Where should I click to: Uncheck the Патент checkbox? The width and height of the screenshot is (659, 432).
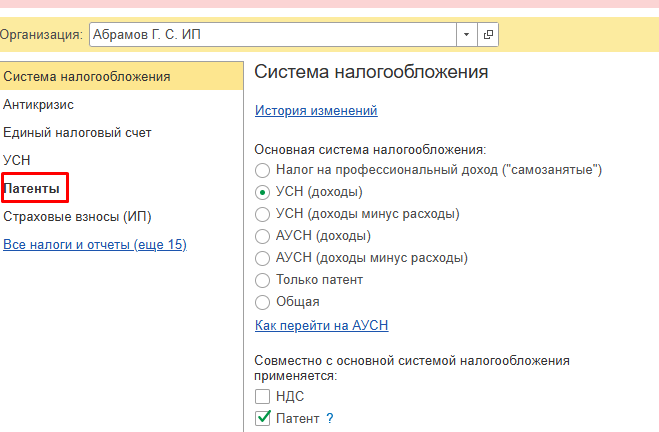point(262,419)
